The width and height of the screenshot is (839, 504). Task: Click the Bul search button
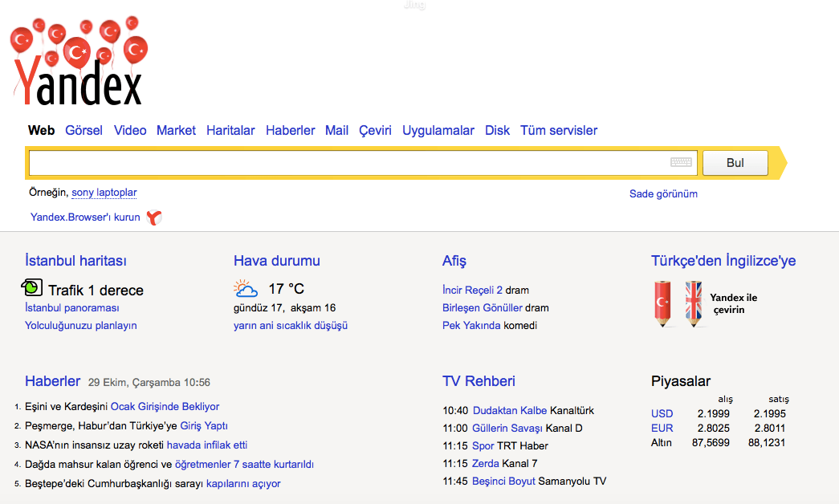(x=735, y=163)
